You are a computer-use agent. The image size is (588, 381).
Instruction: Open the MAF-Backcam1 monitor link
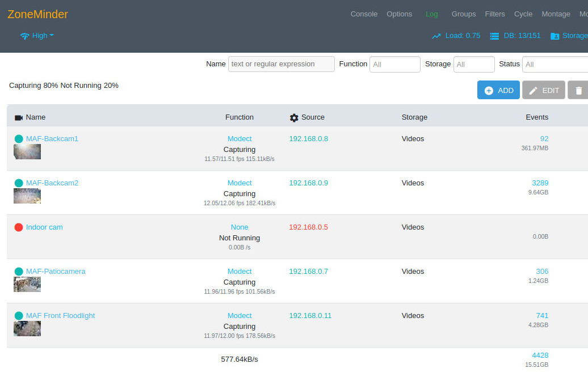52,138
